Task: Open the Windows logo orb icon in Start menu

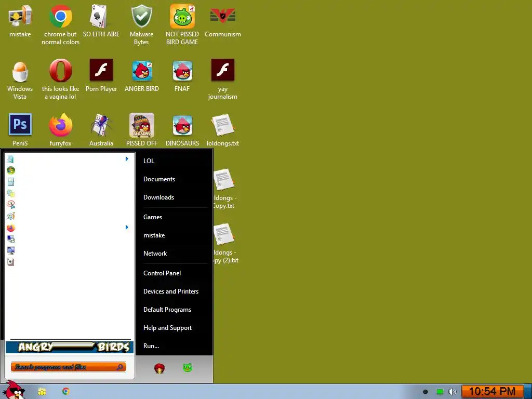Action: (10, 170)
